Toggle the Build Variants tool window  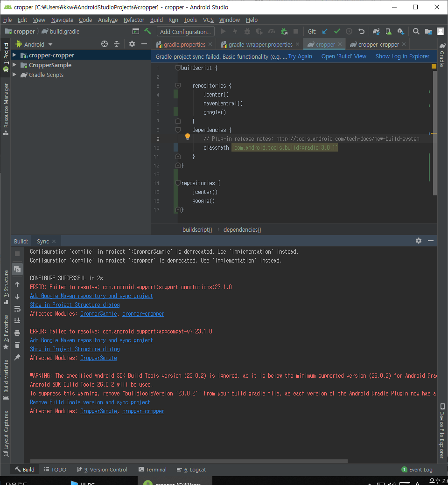tap(6, 380)
